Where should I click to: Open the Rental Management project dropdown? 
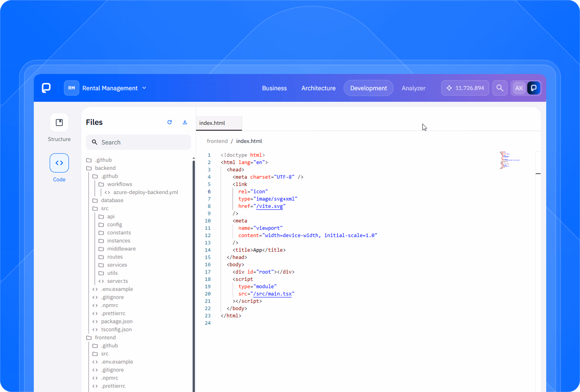coord(114,88)
